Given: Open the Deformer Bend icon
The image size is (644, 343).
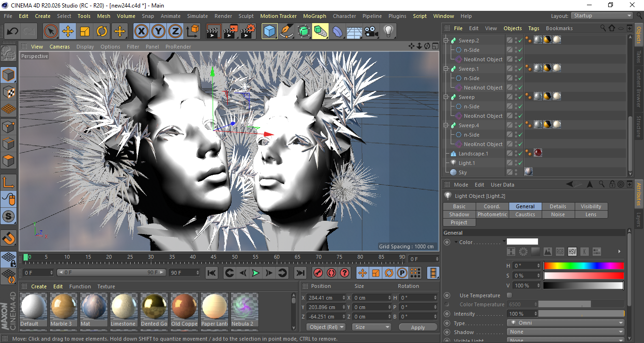Looking at the screenshot, I should pyautogui.click(x=338, y=32).
